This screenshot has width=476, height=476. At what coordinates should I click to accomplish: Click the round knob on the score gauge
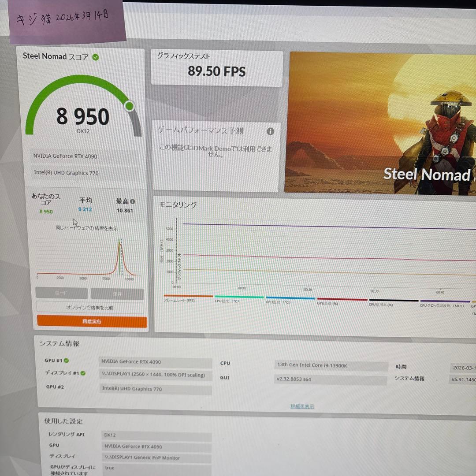pos(130,106)
